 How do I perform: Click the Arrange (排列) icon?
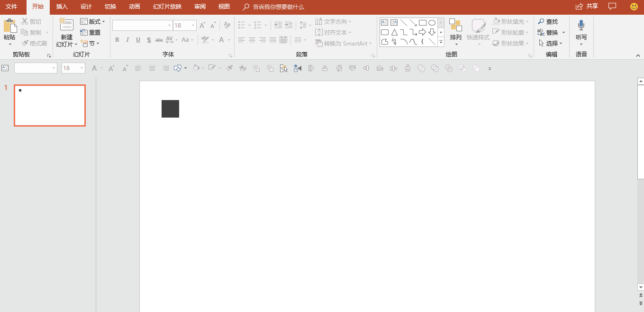pyautogui.click(x=455, y=26)
